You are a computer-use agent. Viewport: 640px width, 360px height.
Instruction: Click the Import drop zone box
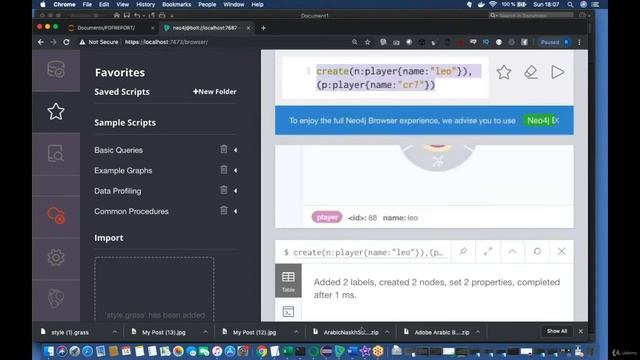tap(154, 289)
